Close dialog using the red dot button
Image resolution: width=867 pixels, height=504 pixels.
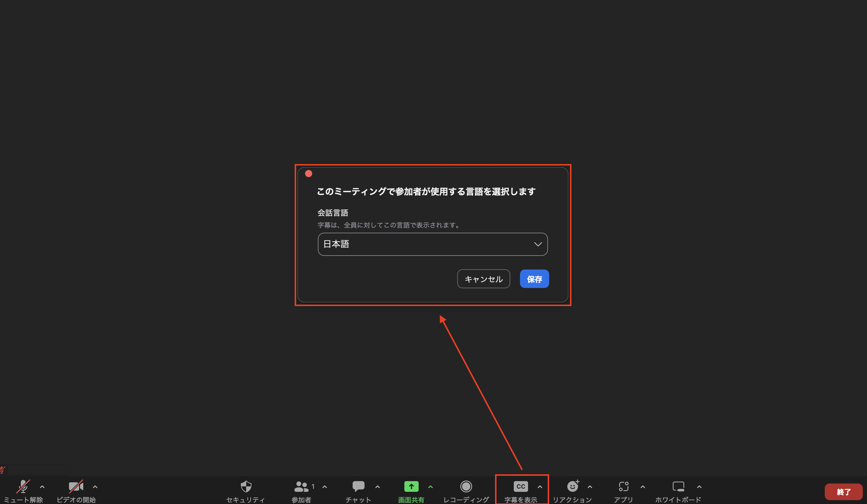(x=309, y=174)
